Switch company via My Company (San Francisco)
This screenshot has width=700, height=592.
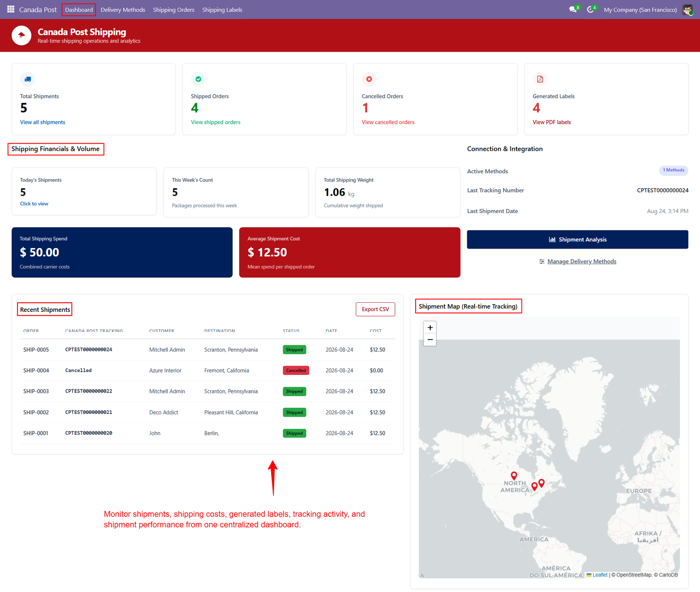click(640, 10)
